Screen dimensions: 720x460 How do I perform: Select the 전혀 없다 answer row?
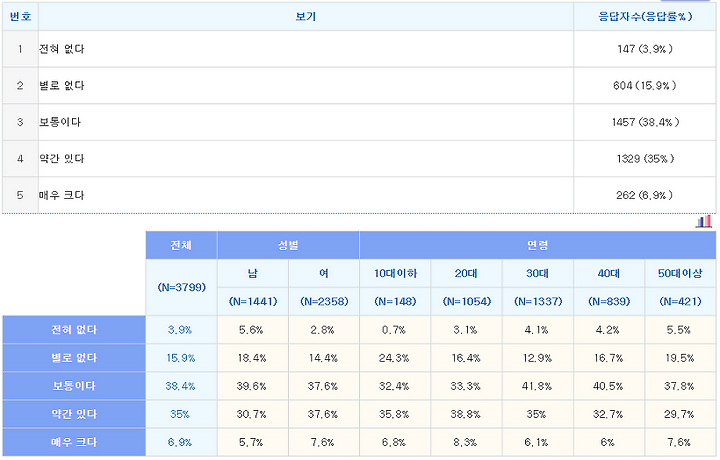[359, 49]
